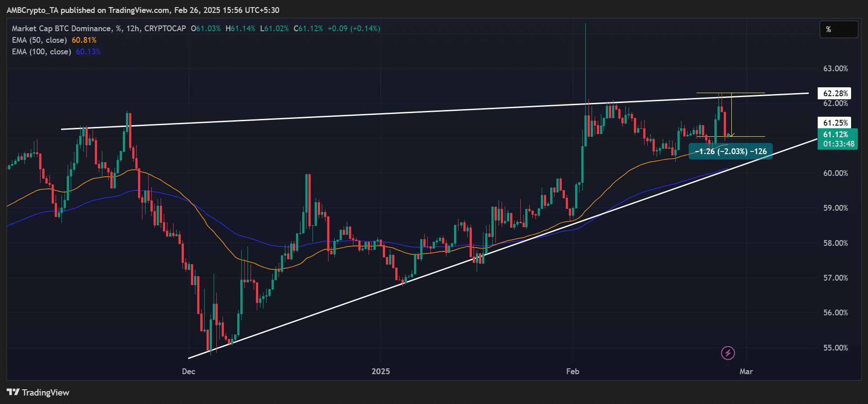Click the 12h timeframe label in the legend
This screenshot has width=868, height=404.
click(134, 28)
